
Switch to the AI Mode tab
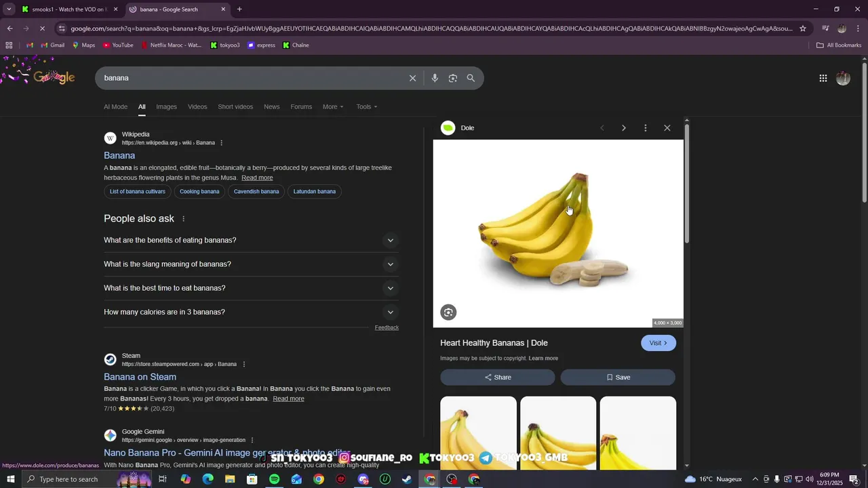point(115,107)
